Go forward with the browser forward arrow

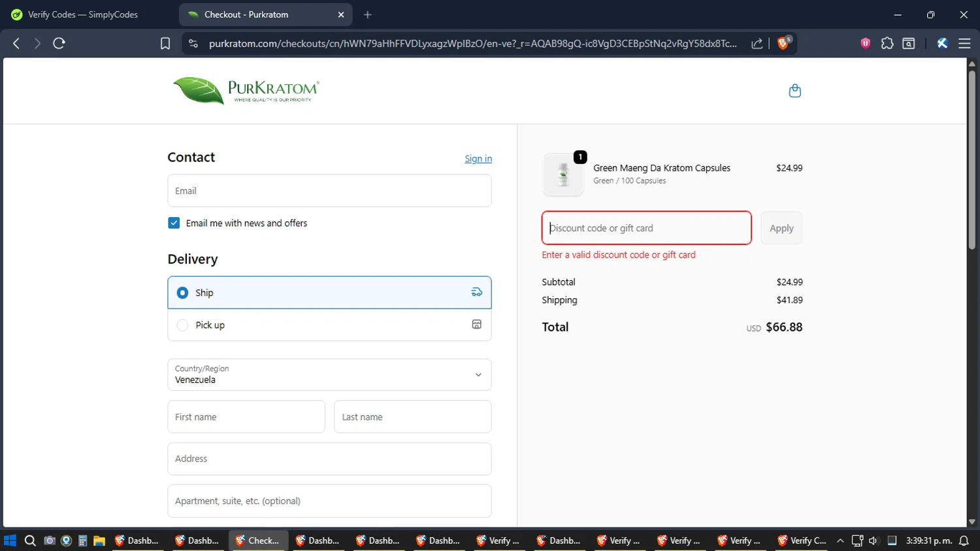tap(37, 43)
